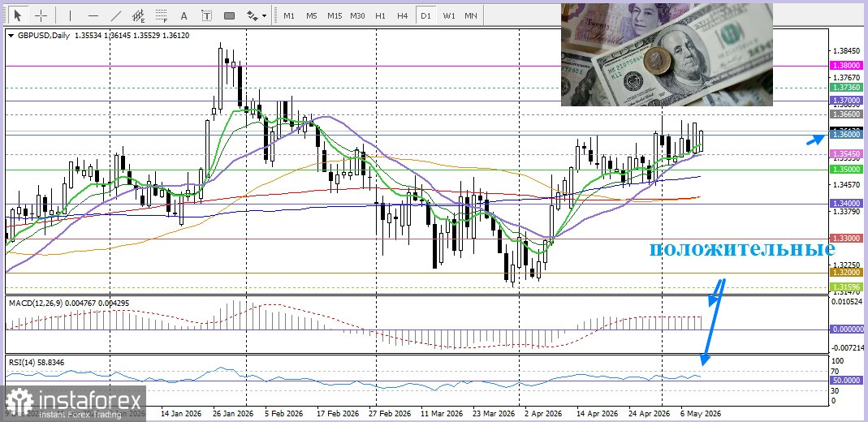
Task: Select the arrow cursor tool
Action: click(x=18, y=15)
